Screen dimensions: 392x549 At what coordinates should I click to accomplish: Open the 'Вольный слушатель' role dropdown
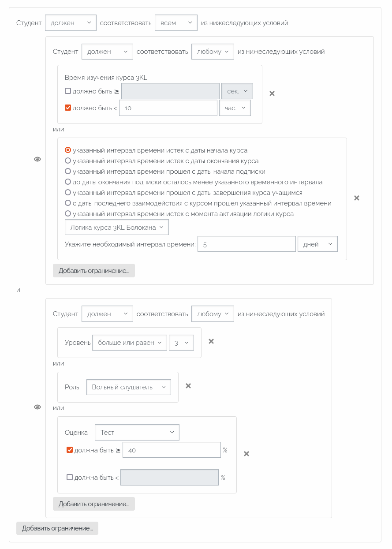point(129,387)
